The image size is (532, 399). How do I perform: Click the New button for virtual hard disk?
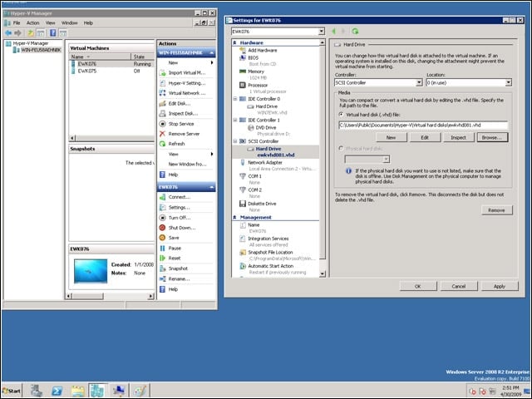pyautogui.click(x=392, y=137)
